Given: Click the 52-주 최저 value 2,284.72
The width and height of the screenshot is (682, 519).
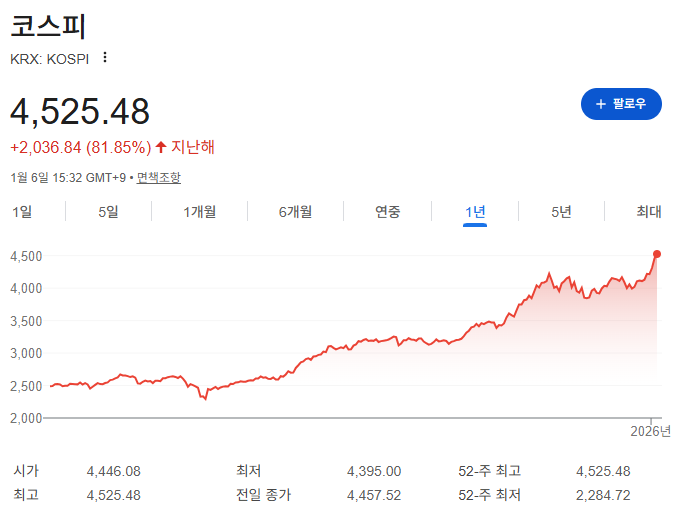Looking at the screenshot, I should click(603, 495).
